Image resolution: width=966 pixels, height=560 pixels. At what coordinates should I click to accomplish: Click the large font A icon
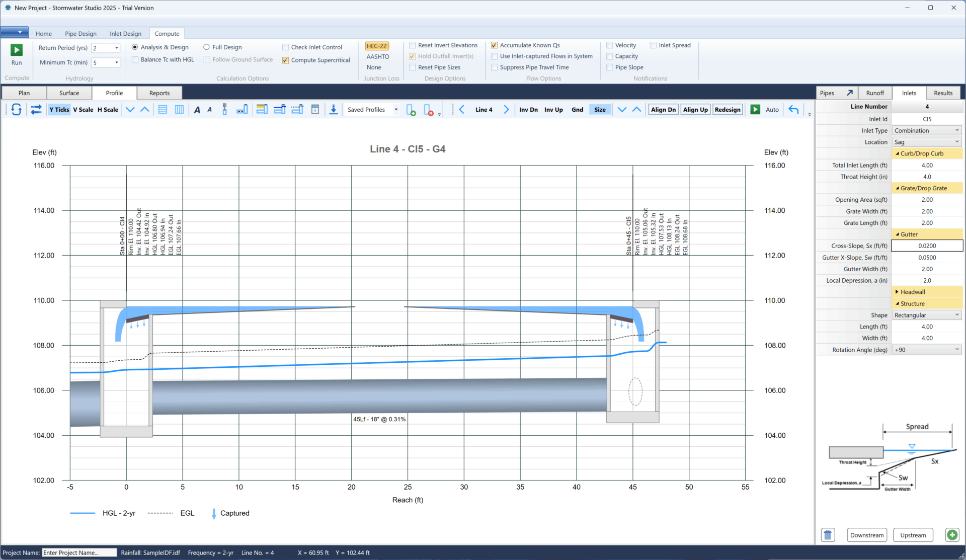[x=197, y=110]
